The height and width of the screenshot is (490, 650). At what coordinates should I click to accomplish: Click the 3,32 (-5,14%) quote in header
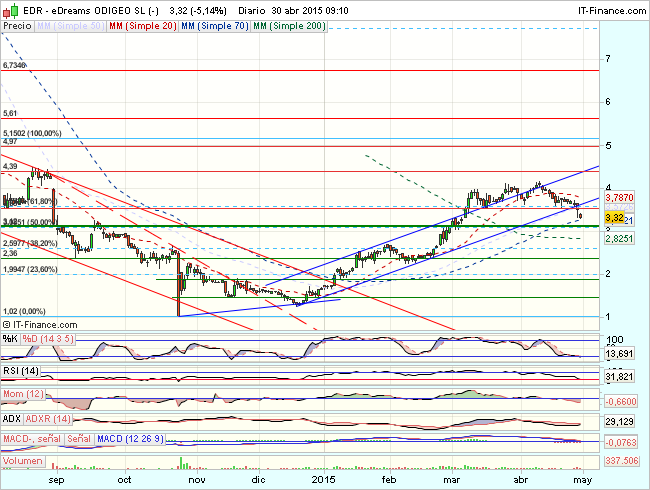[x=198, y=11]
